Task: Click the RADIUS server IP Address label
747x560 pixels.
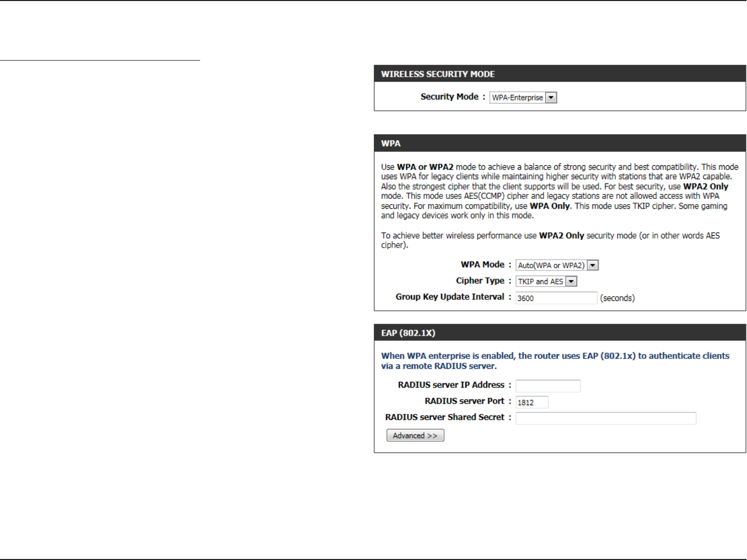Action: [x=451, y=385]
